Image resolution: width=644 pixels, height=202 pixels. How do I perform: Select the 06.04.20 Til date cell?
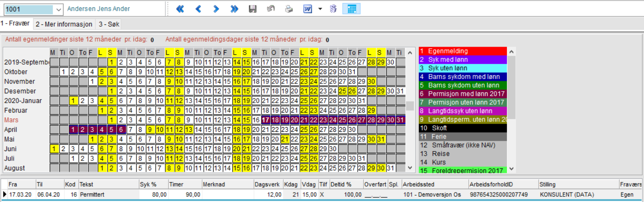click(50, 195)
